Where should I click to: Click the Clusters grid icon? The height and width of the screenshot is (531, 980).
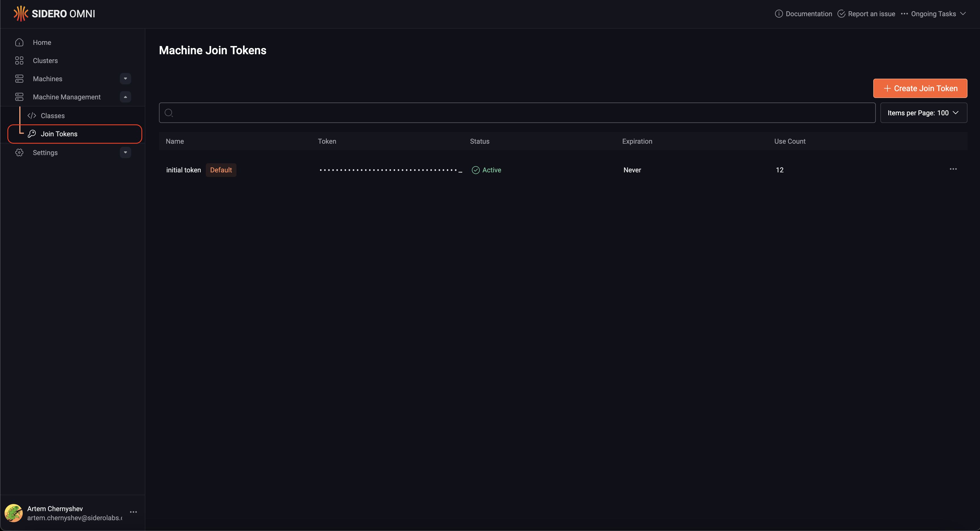(x=19, y=60)
